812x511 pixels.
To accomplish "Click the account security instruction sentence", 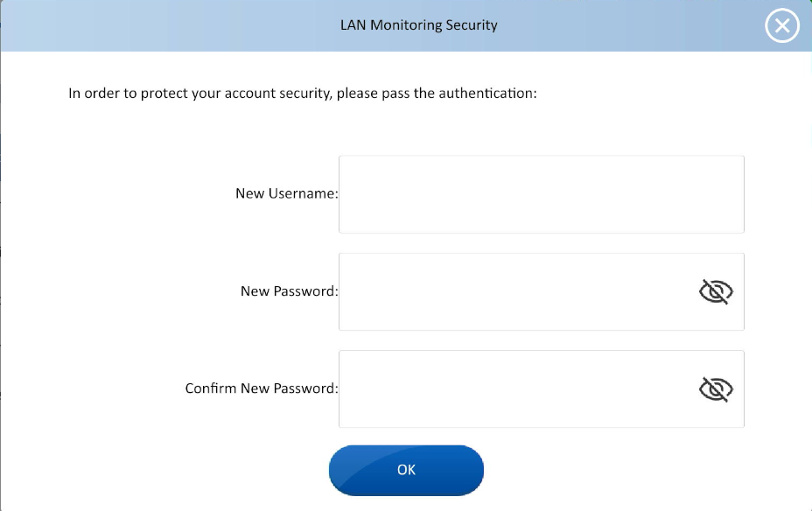I will tap(302, 93).
